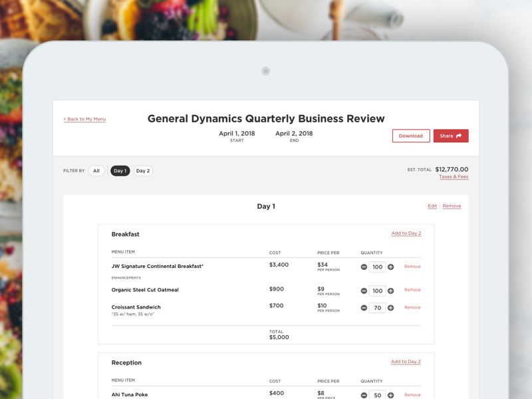Click the Organic Steel Cut Oatmeal item name
This screenshot has height=399, width=532.
(145, 290)
